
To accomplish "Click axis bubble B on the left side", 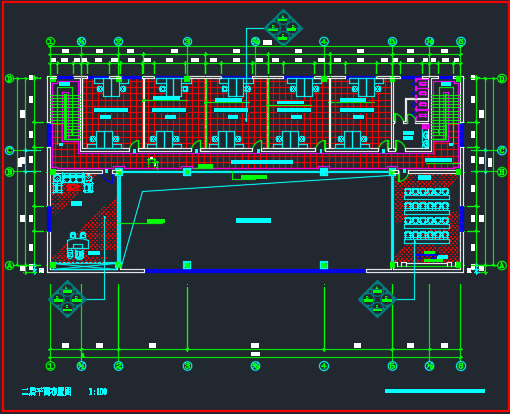I will tap(9, 172).
